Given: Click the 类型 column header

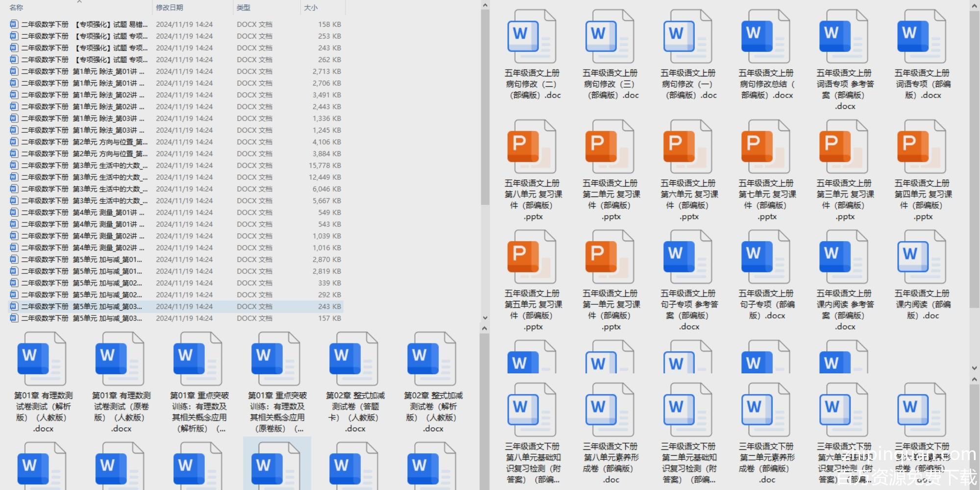Looking at the screenshot, I should tap(244, 8).
